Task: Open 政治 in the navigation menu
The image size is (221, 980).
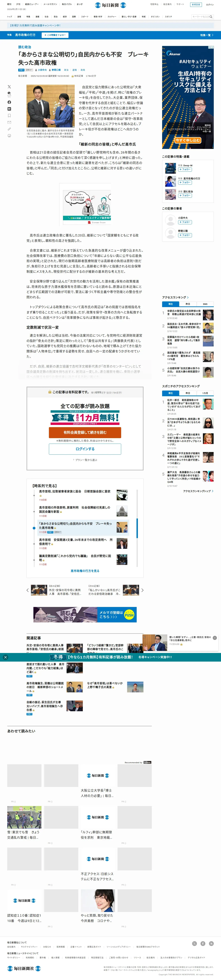Action: coord(56,17)
